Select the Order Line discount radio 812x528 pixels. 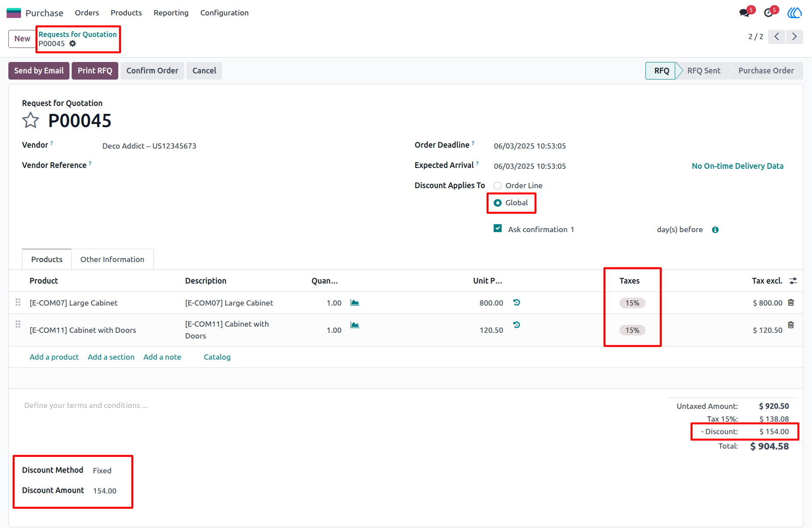498,186
